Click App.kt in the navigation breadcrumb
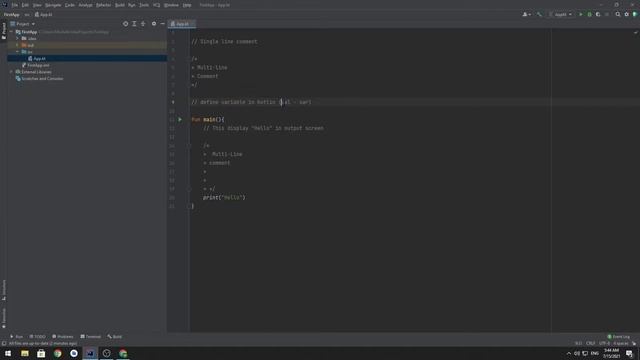The height and width of the screenshot is (360, 640). (43, 15)
